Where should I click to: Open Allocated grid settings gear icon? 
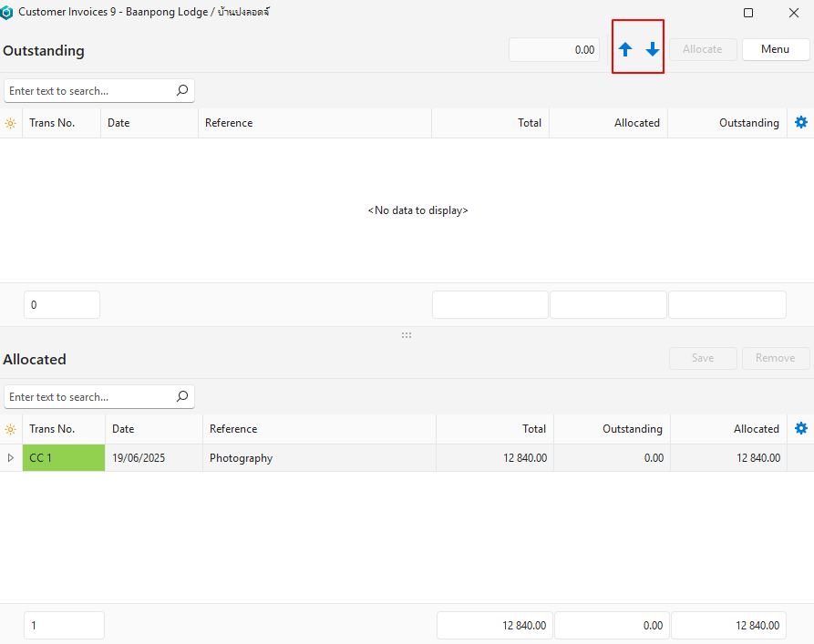(x=801, y=429)
